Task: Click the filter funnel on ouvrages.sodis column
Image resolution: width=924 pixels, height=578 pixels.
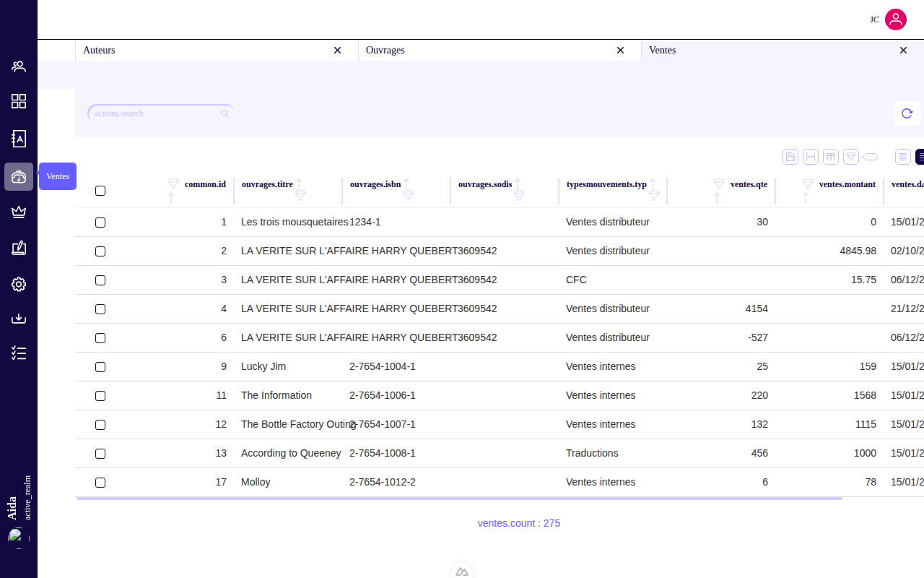Action: [519, 195]
